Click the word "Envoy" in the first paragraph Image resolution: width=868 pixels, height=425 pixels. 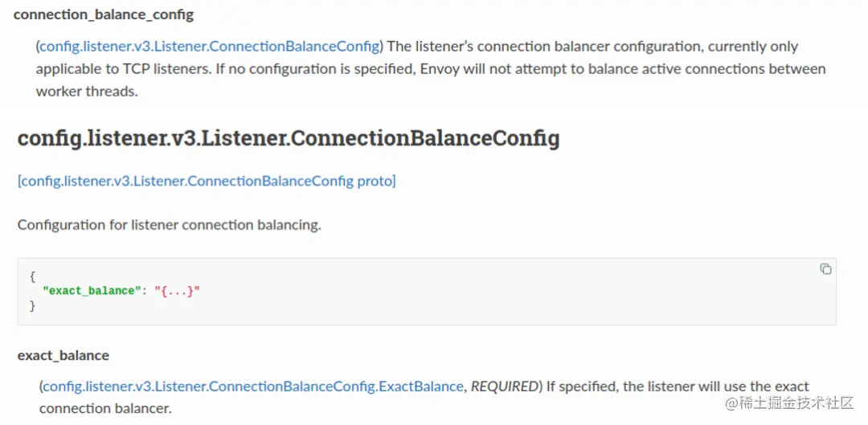click(441, 69)
